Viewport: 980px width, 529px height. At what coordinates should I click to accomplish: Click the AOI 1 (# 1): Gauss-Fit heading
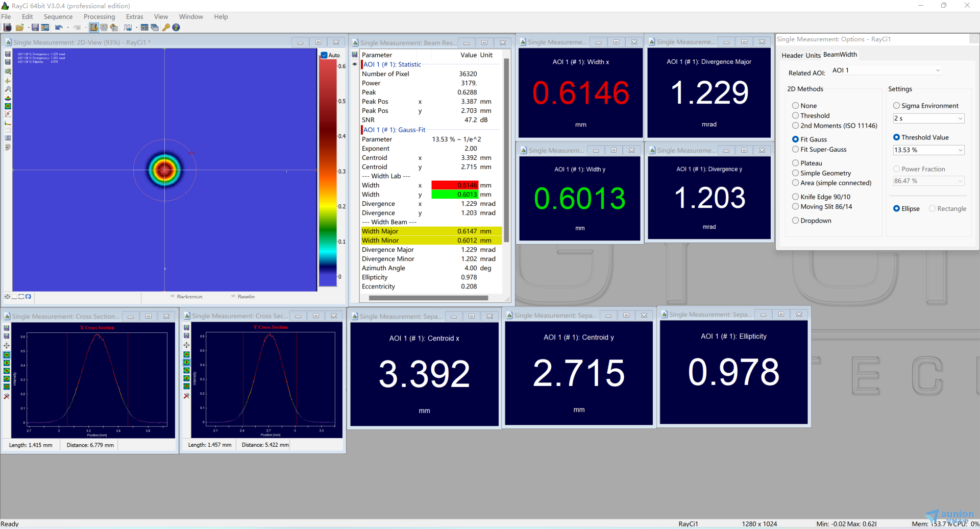click(x=394, y=130)
